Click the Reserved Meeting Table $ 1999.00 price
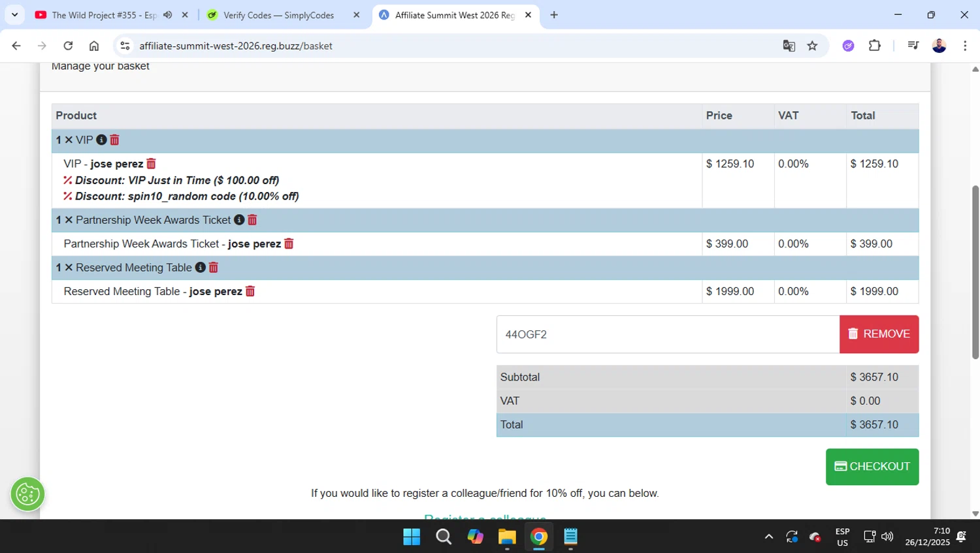980x553 pixels. click(738, 291)
